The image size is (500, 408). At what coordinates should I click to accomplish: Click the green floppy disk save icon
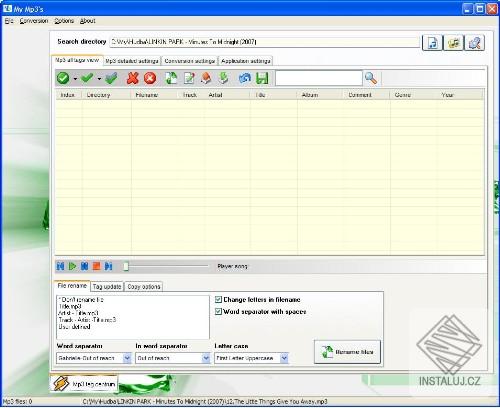click(x=262, y=78)
